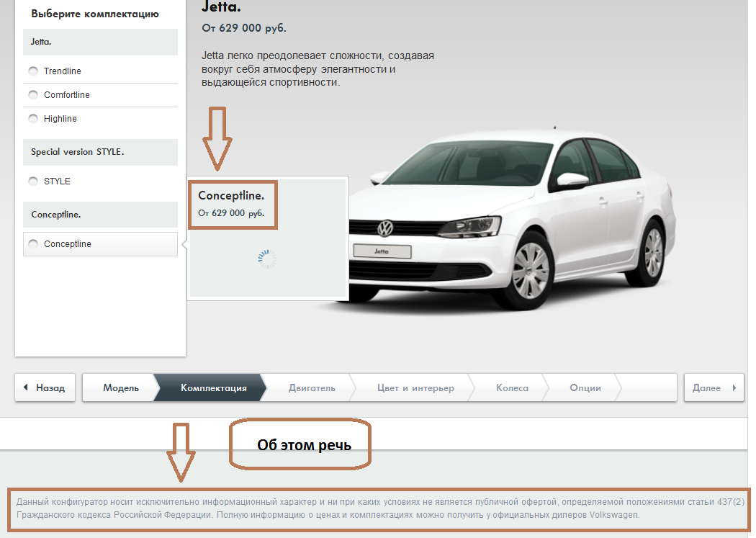Viewport: 756px width, 538px height.
Task: Click the Comfortline label text
Action: coord(66,95)
